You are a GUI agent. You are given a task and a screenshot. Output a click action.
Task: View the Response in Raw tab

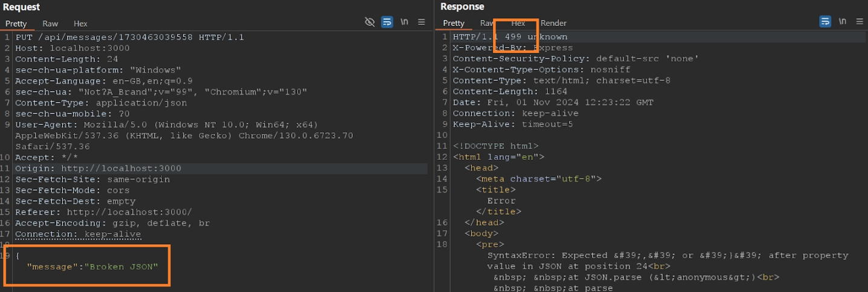click(x=487, y=23)
